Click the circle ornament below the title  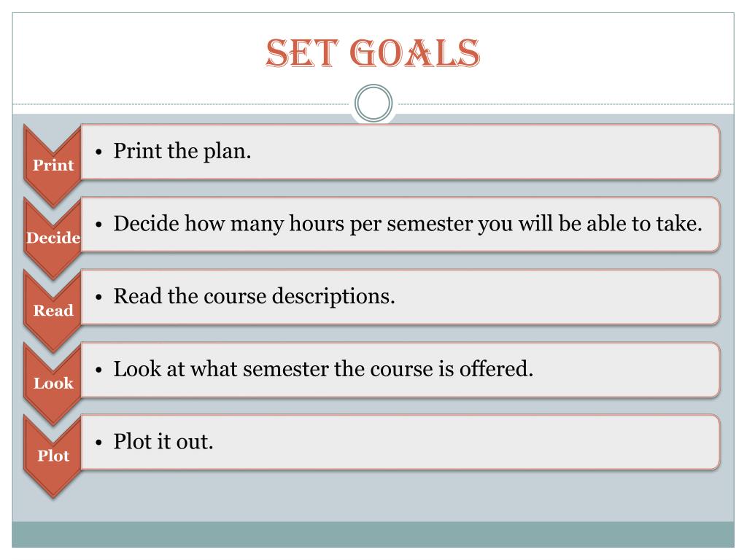click(x=373, y=103)
